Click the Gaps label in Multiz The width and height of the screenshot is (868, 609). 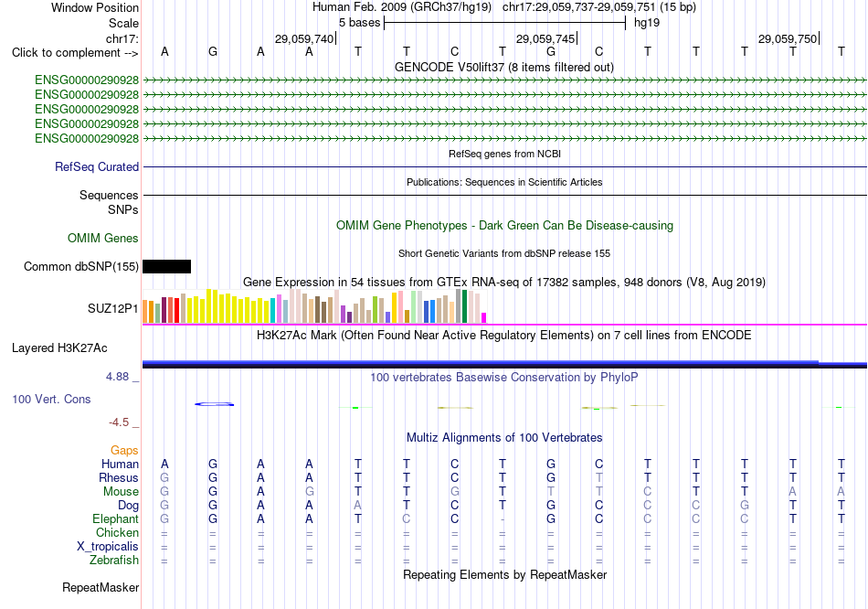(124, 451)
